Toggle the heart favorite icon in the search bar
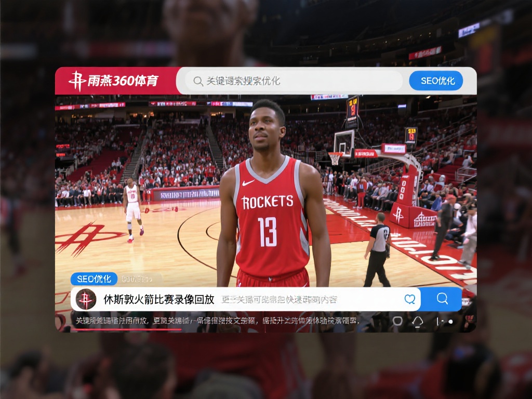Image resolution: width=532 pixels, height=399 pixels. [409, 299]
